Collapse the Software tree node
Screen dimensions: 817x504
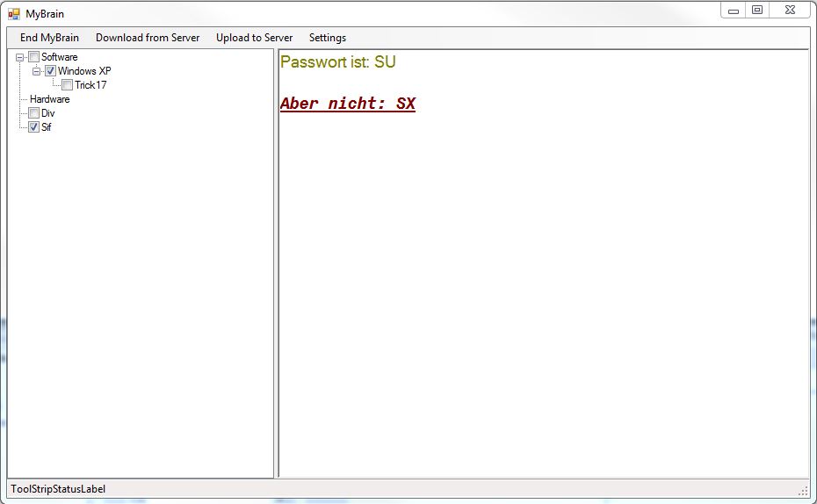20,57
